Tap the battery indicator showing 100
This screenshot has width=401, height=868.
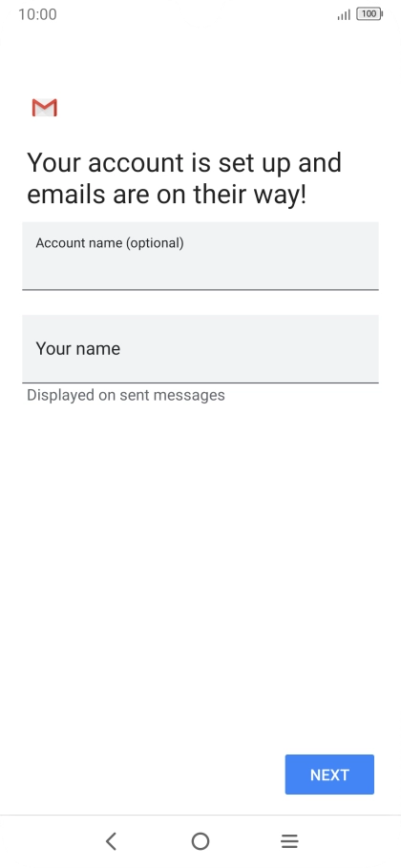[369, 14]
